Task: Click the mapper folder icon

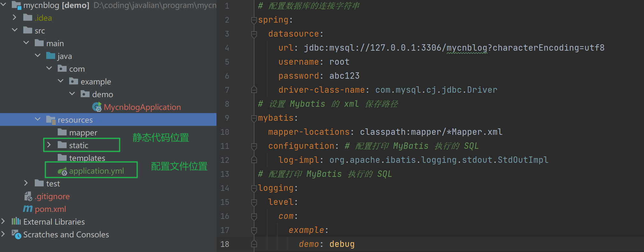Action: (62, 132)
